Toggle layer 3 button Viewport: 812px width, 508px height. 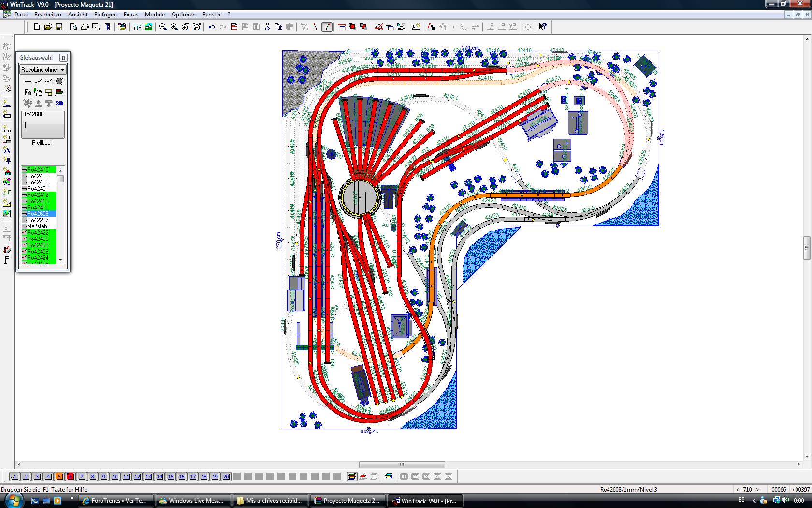[37, 477]
